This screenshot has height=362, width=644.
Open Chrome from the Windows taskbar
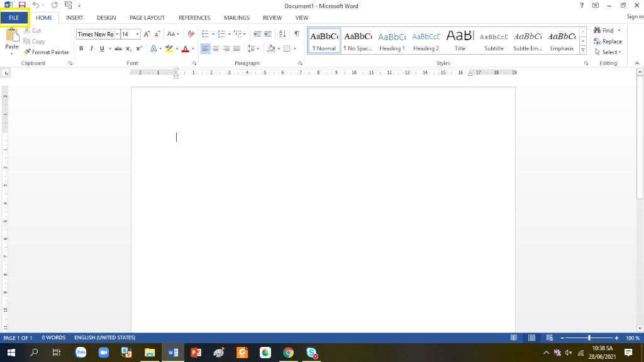[288, 353]
